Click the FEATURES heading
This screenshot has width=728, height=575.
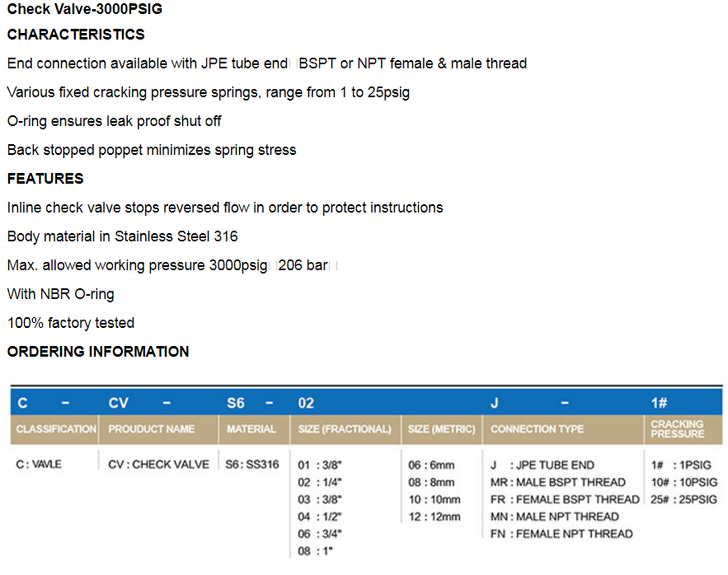pyautogui.click(x=45, y=179)
